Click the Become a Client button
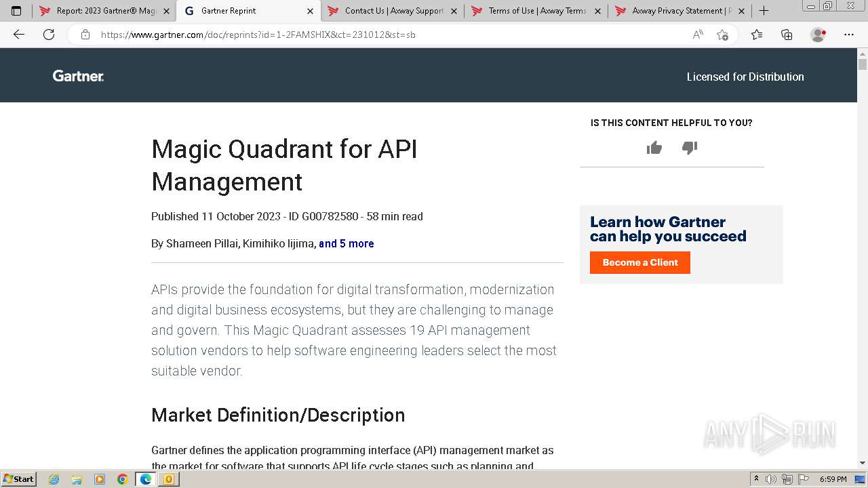 click(x=640, y=262)
